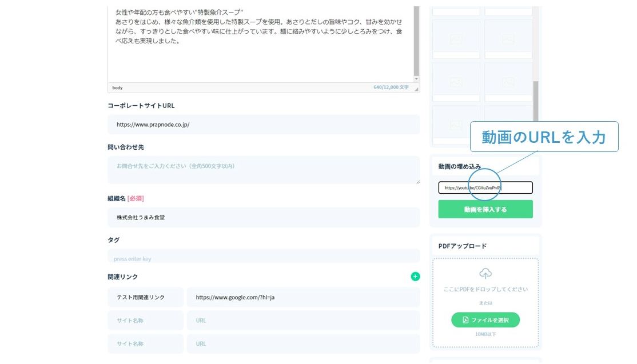
Task: Click into the 問い合わせ先 text area
Action: [263, 170]
